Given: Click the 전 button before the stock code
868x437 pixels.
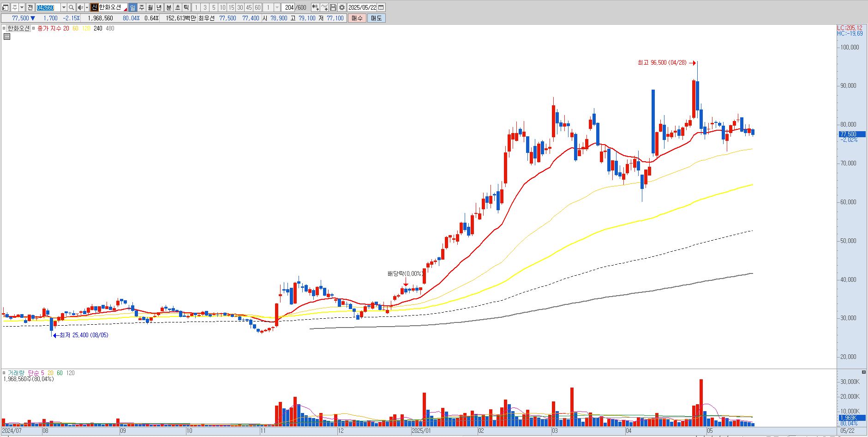Looking at the screenshot, I should [x=30, y=7].
